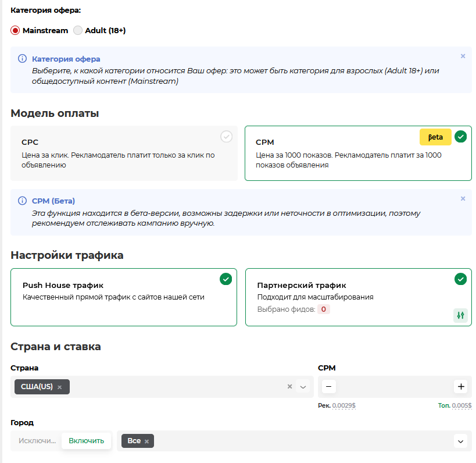The height and width of the screenshot is (463, 476).
Task: Switch city mode to Исключить
Action: coord(37,441)
